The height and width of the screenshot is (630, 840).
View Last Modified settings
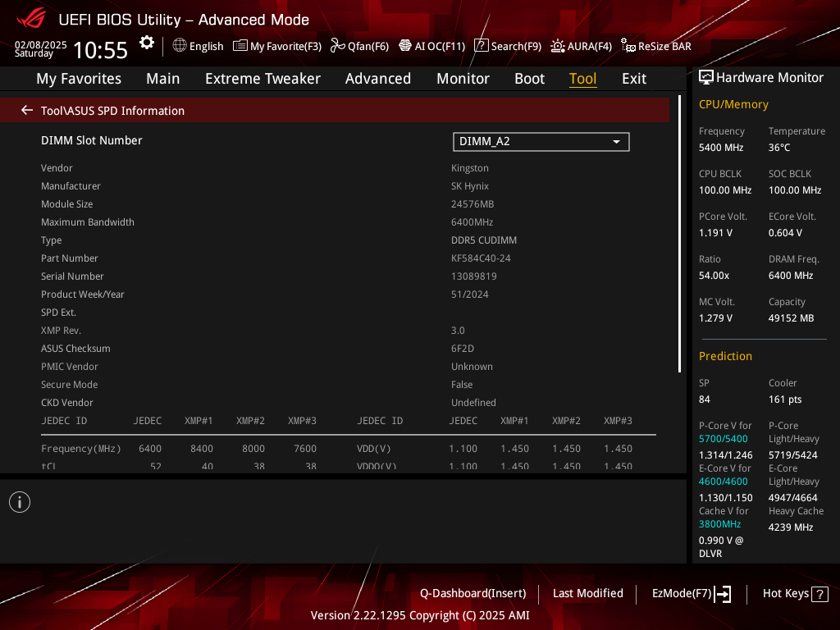587,593
